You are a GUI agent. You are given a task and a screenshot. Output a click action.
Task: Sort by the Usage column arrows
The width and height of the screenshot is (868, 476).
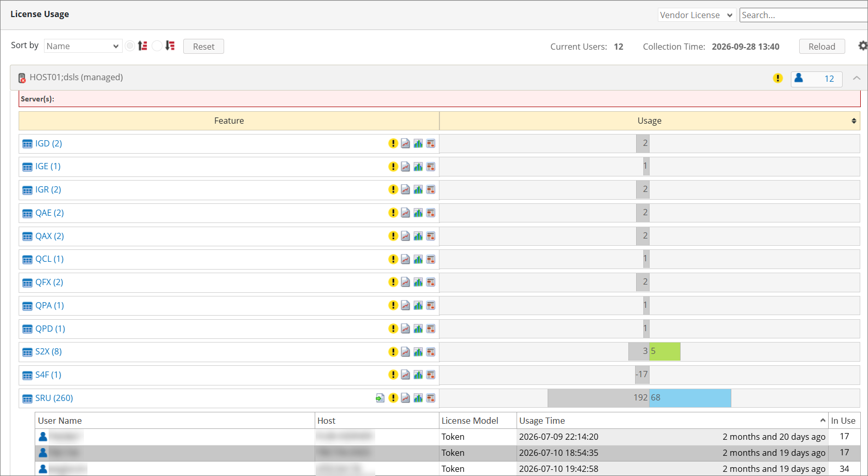click(854, 121)
